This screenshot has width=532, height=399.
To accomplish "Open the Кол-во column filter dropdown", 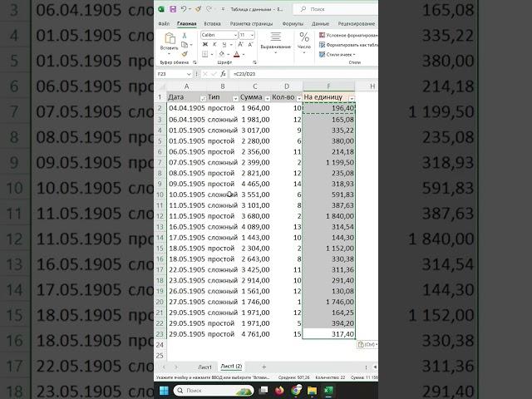I will click(299, 98).
